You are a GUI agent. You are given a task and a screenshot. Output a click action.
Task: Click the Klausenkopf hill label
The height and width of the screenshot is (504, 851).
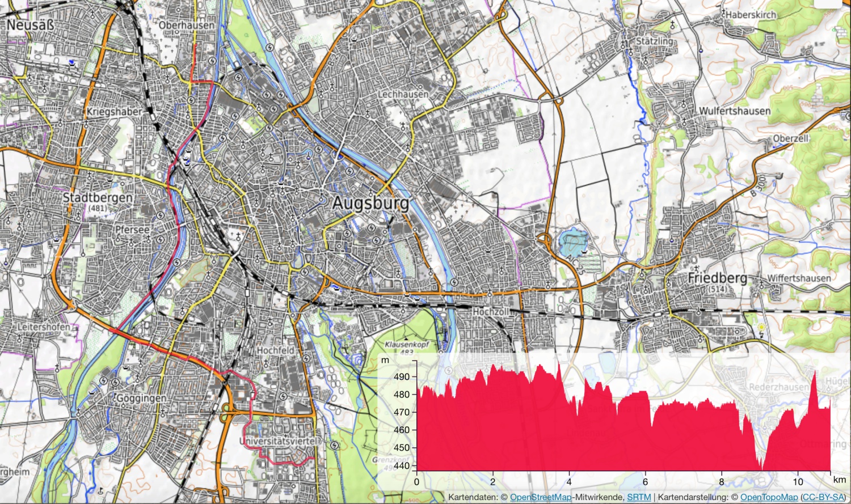click(x=407, y=344)
